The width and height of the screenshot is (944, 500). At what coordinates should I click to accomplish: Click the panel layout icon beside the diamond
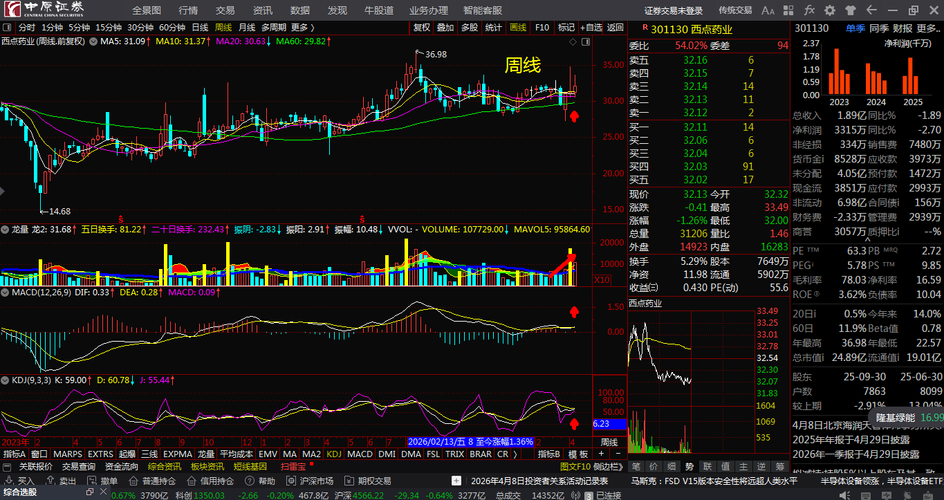(x=586, y=41)
